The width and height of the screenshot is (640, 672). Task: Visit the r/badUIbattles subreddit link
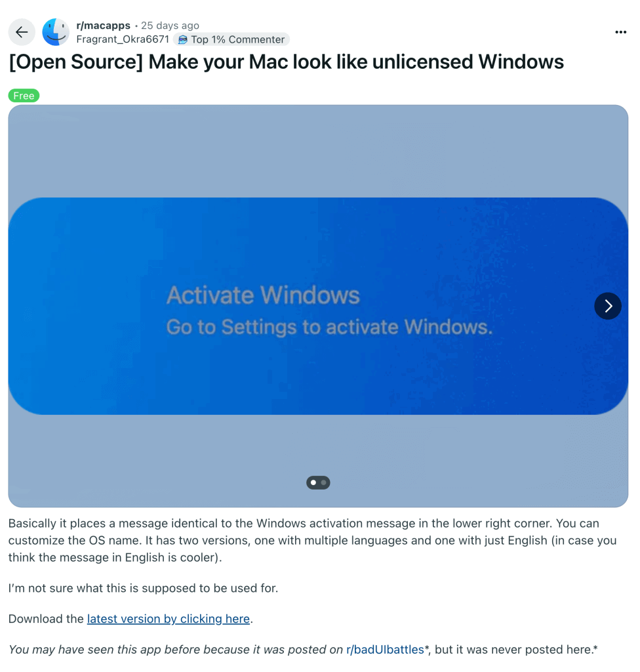pyautogui.click(x=385, y=650)
